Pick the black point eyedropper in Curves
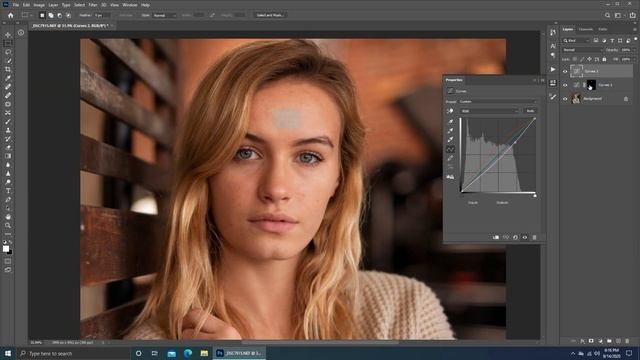The width and height of the screenshot is (640, 360). coord(451,122)
